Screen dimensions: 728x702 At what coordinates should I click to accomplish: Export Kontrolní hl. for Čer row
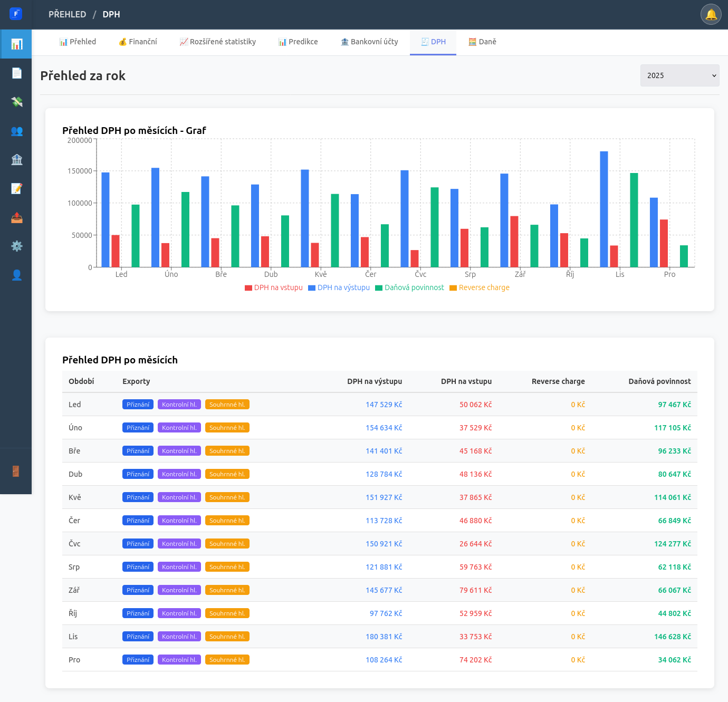179,521
